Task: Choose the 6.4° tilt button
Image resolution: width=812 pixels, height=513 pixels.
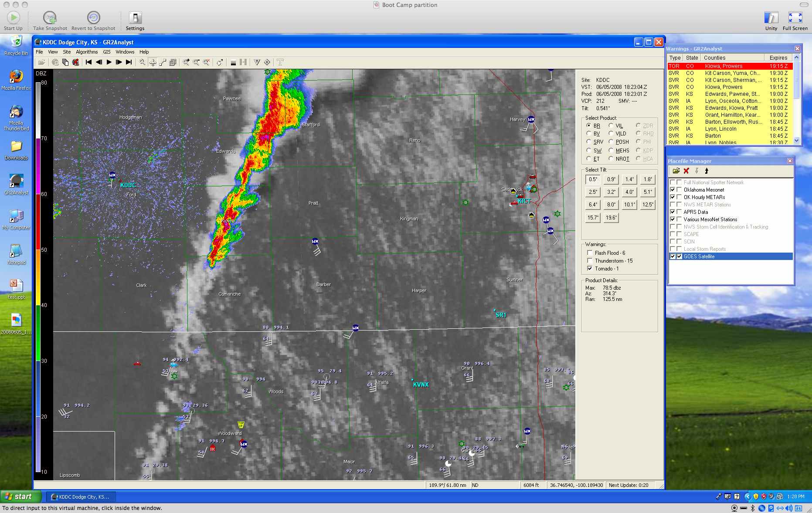Action: pyautogui.click(x=593, y=204)
